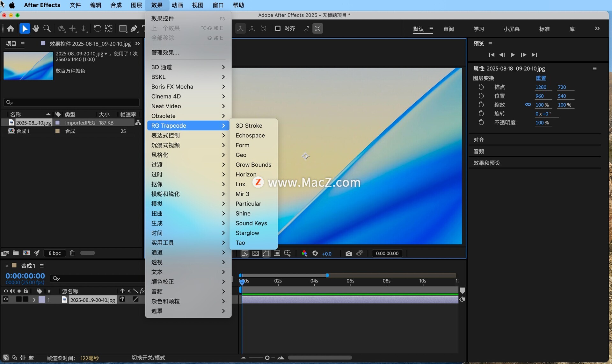Click the Home icon in toolbar
Viewport: 612px width, 364px height.
[x=11, y=29]
